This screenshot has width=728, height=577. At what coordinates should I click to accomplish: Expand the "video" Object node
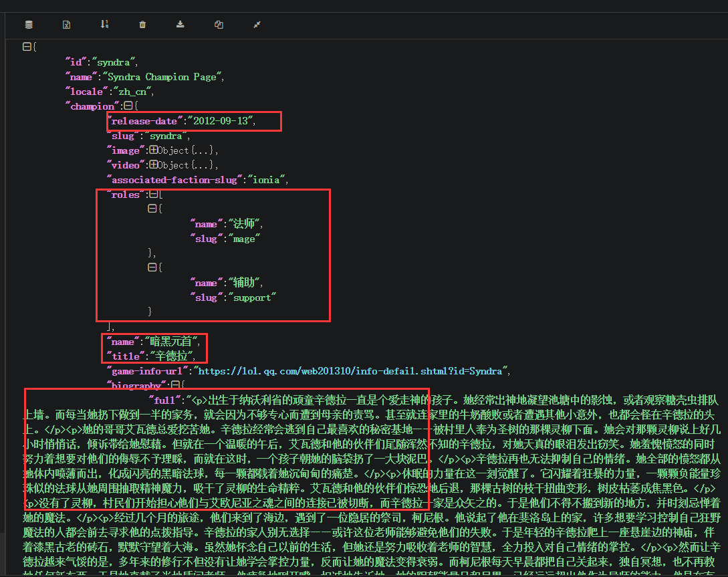[x=154, y=164]
